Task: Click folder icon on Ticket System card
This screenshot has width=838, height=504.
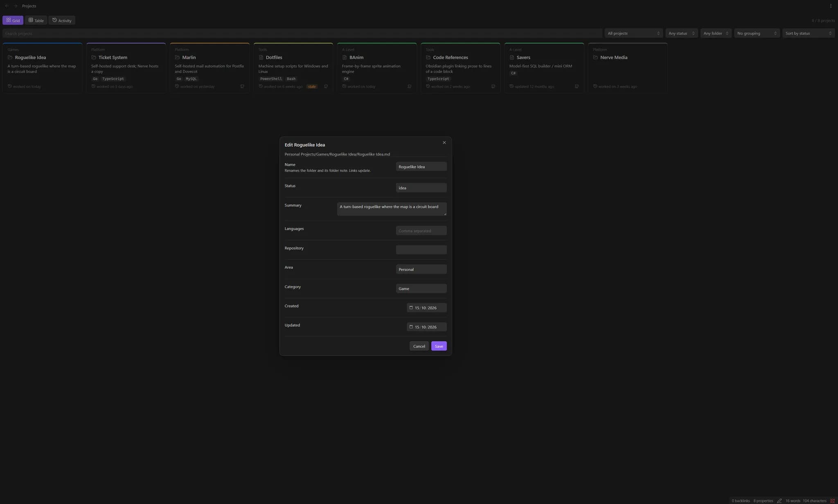Action: click(x=94, y=58)
